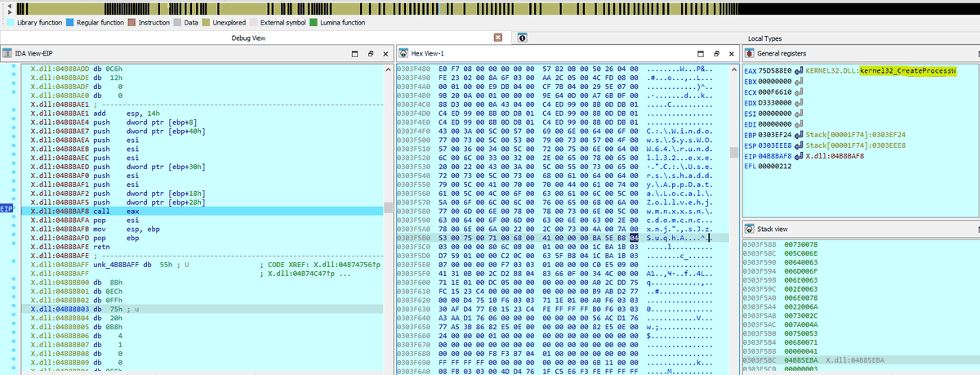Click the Instruction legend swatch
The image size is (980, 375).
133,22
